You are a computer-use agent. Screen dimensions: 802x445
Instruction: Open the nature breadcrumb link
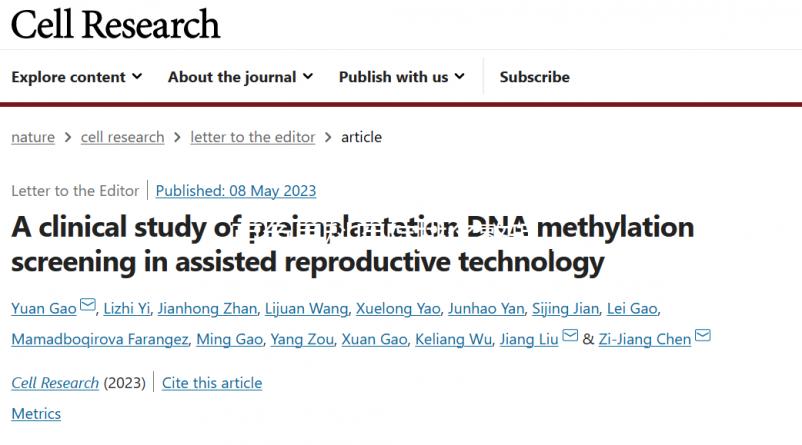(x=33, y=137)
